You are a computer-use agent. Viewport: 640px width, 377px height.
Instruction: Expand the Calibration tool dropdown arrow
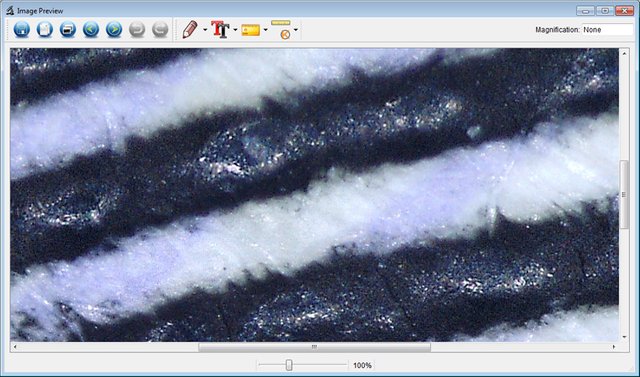tap(296, 29)
